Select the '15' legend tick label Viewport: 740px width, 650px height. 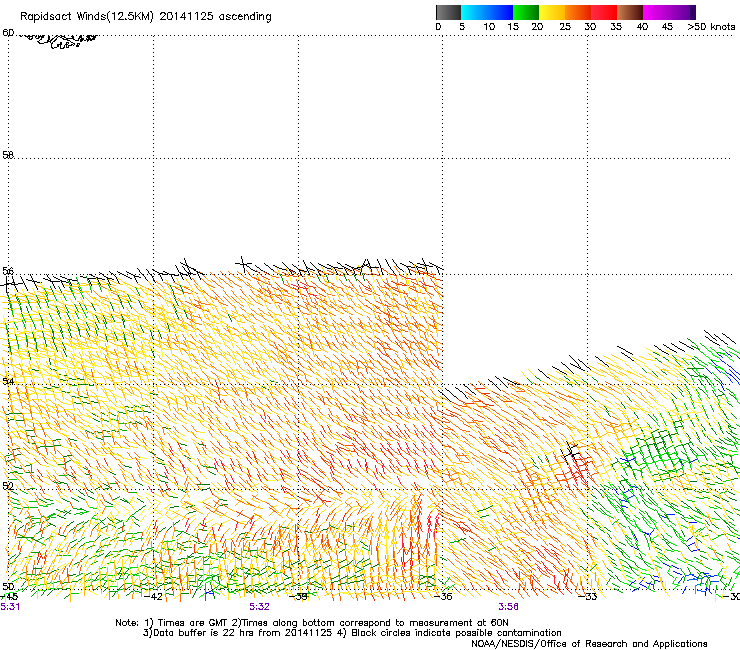coord(513,27)
